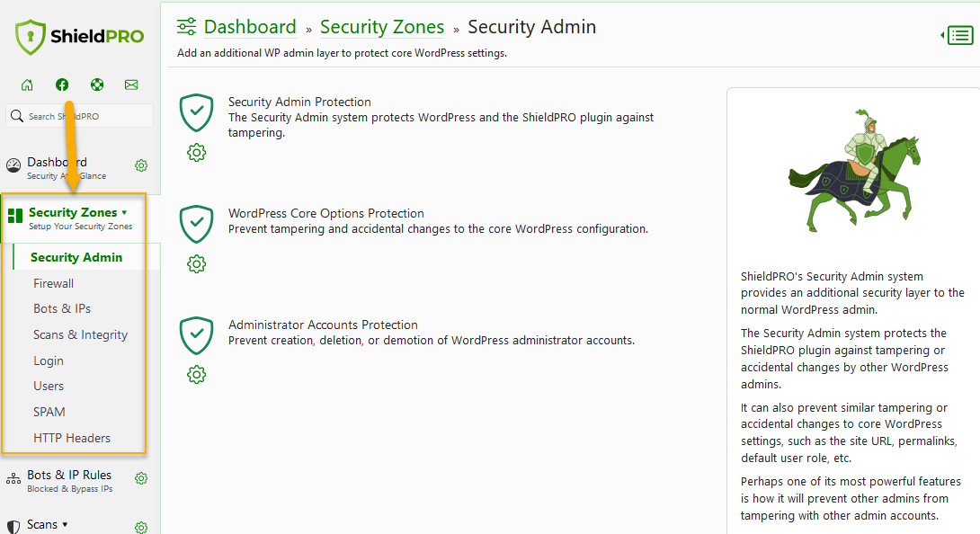Click the Security Zones grid icon
Viewport: 980px width, 534px height.
pos(15,216)
